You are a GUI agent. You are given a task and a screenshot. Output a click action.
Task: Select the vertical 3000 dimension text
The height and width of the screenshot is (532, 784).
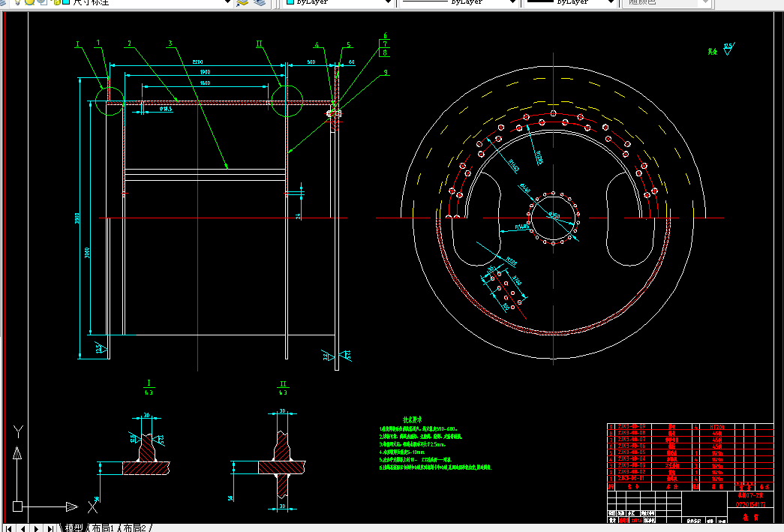87,253
